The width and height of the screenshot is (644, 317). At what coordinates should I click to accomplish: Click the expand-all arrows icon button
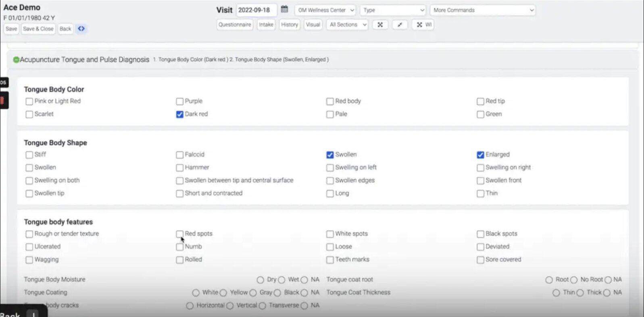point(380,25)
